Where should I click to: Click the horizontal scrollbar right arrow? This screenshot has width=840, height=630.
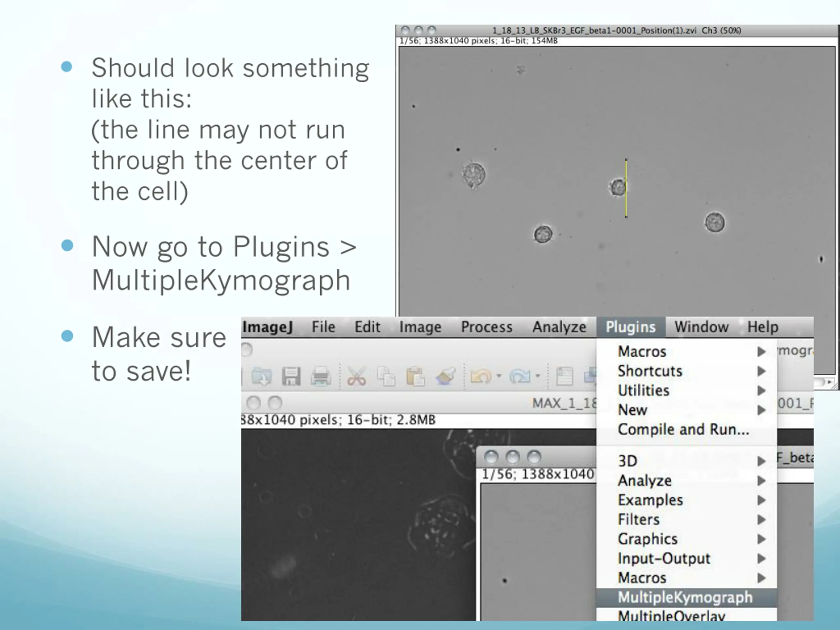(x=830, y=382)
